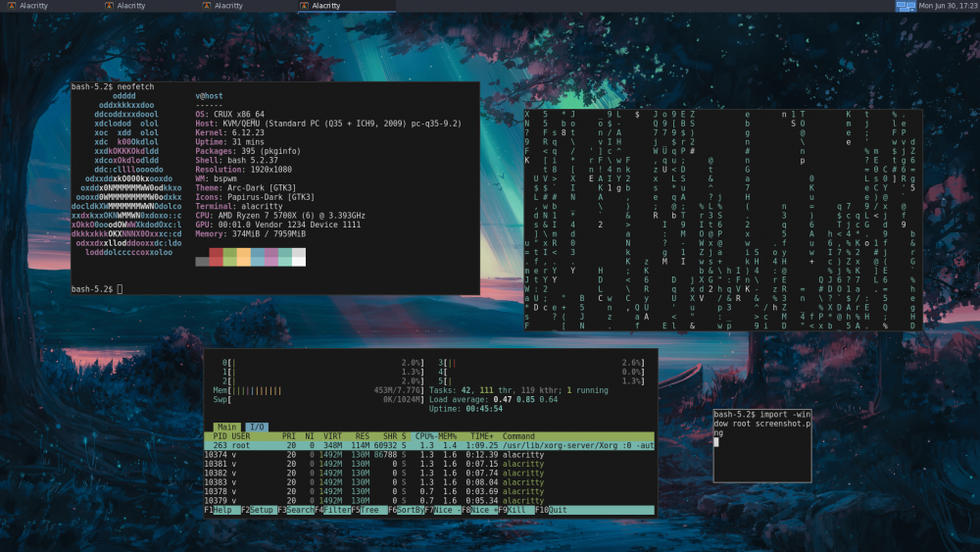Click the CPU: AMD Ryzen 7 5700X line
This screenshot has height=552, width=980.
(x=280, y=216)
